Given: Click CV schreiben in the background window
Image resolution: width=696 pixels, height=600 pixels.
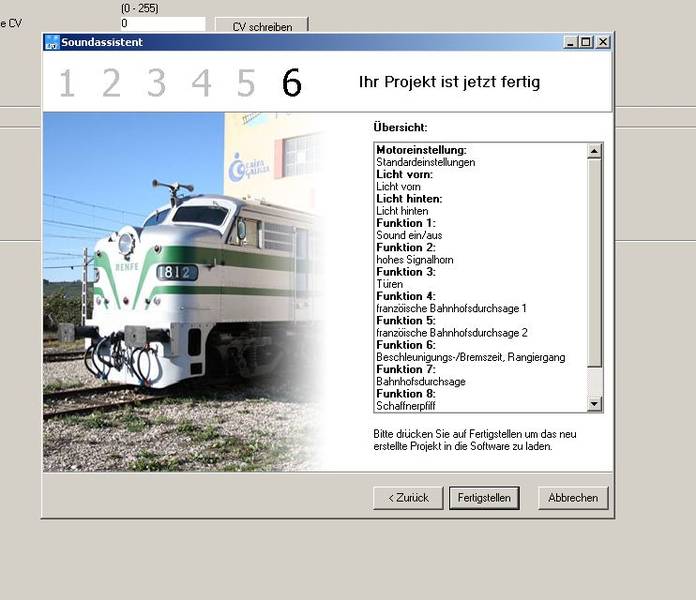Looking at the screenshot, I should [x=262, y=26].
